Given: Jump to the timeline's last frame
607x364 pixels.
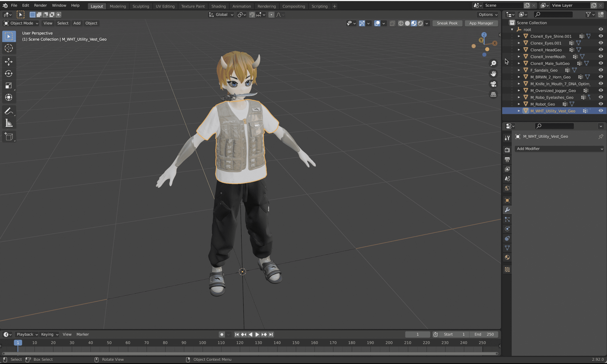Looking at the screenshot, I should point(271,334).
